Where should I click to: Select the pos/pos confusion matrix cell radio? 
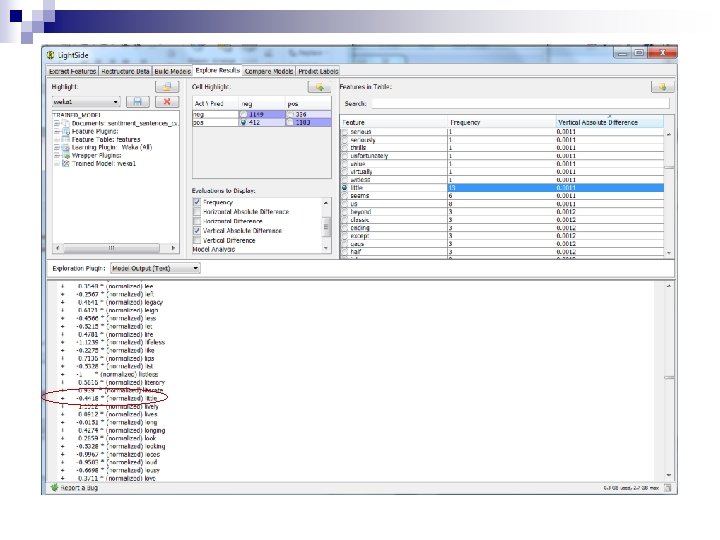(x=290, y=123)
